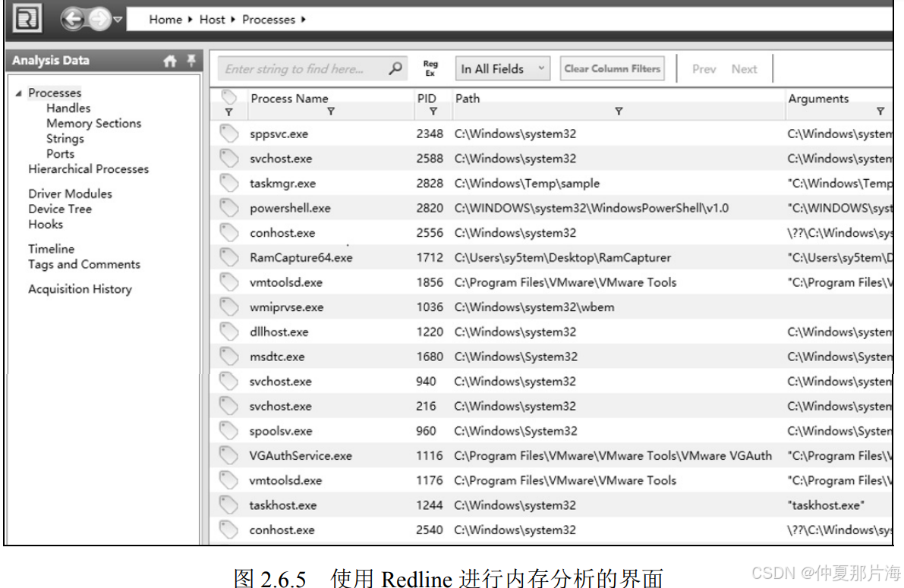Click Home in the breadcrumb
This screenshot has height=588, width=904.
(x=165, y=20)
